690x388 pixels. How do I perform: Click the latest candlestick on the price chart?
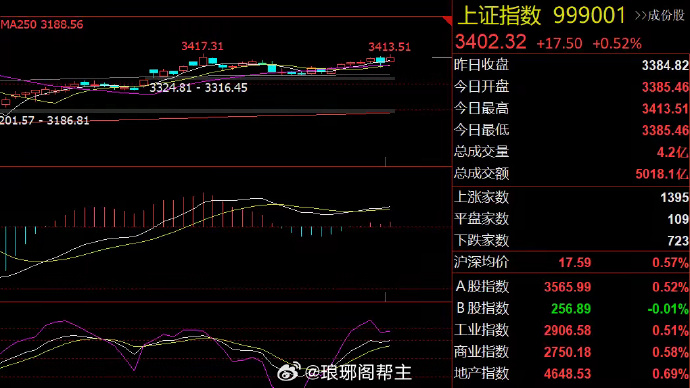[x=390, y=60]
